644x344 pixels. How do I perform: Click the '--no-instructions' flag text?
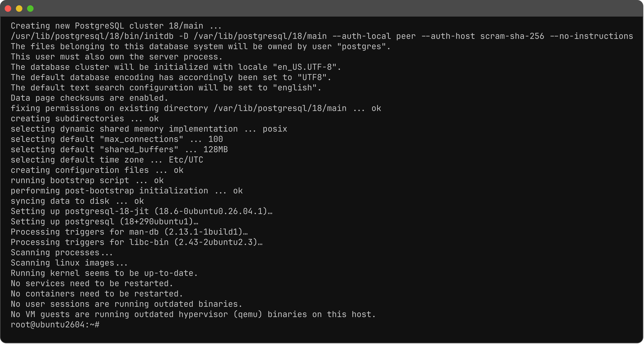pos(591,36)
